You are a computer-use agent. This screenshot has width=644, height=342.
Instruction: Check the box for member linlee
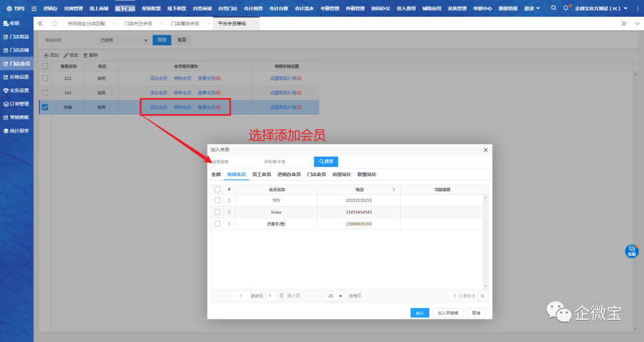tap(217, 212)
